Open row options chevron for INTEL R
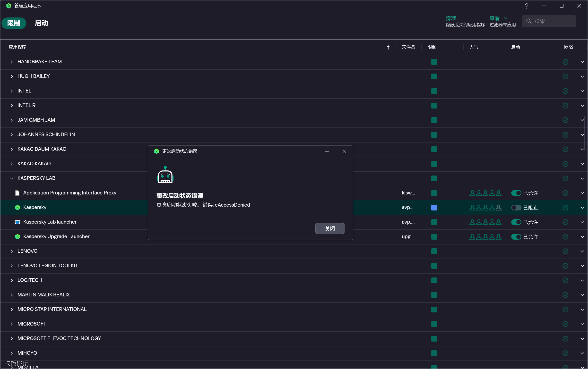The width and height of the screenshot is (588, 369). [x=582, y=105]
